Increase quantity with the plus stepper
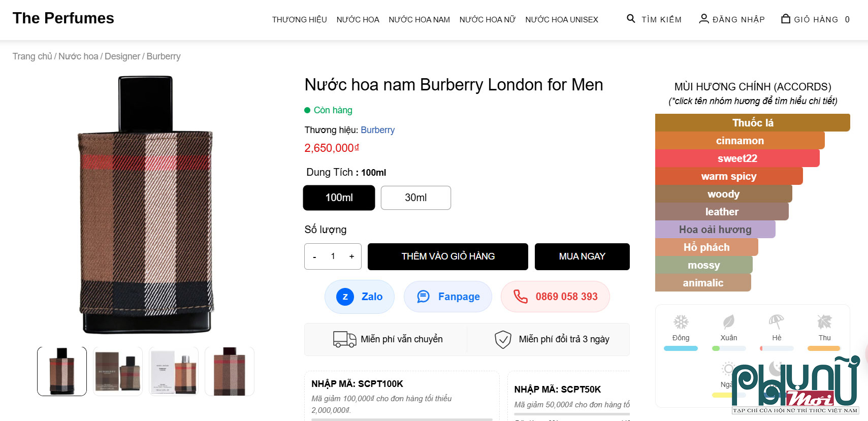This screenshot has width=868, height=421. tap(351, 256)
